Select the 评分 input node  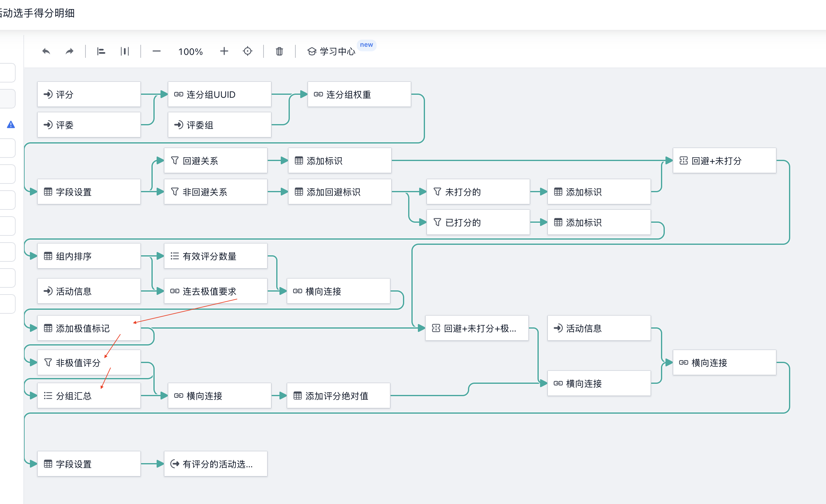[89, 94]
